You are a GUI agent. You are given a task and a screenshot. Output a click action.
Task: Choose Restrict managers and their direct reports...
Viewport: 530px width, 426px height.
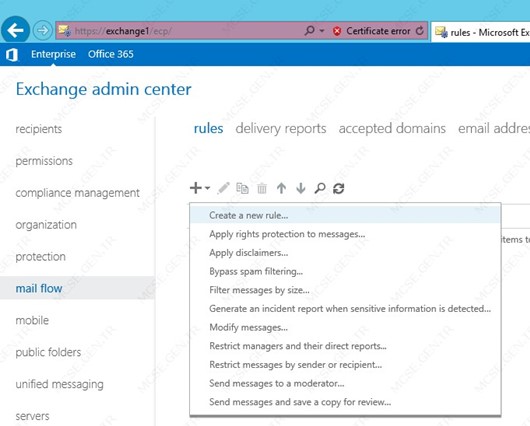(x=345, y=346)
